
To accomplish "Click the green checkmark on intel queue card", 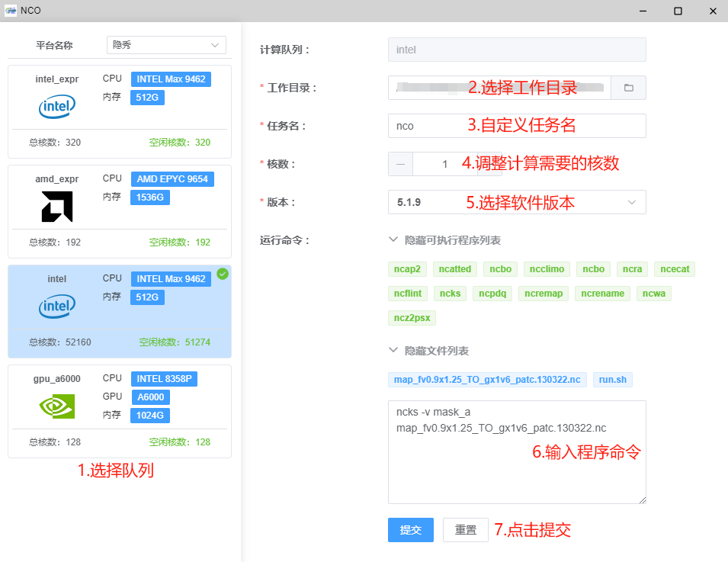I will click(x=223, y=274).
